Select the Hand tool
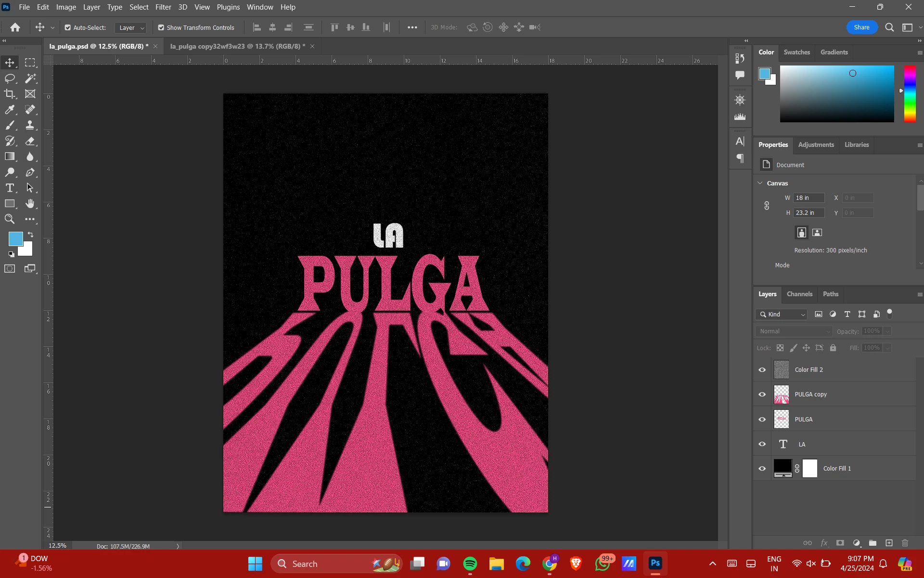924x578 pixels. (x=30, y=204)
